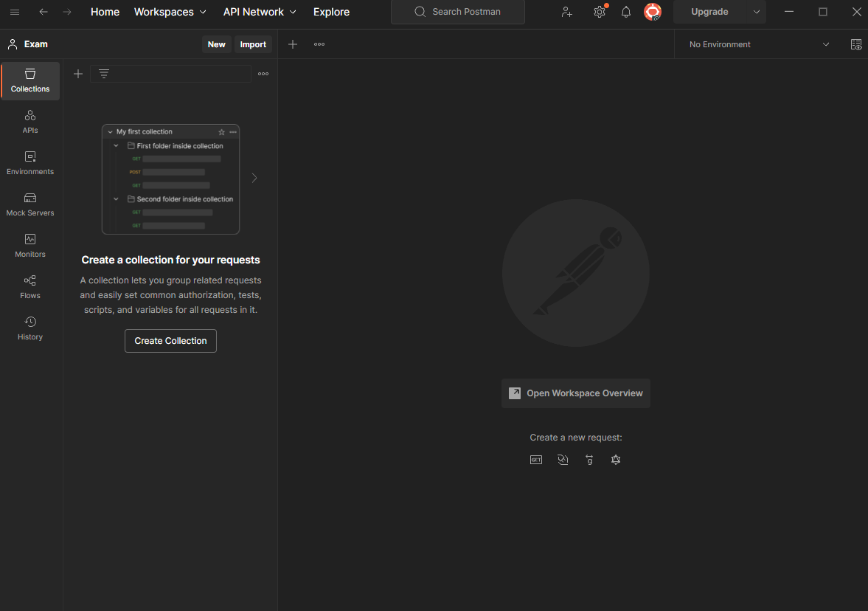The height and width of the screenshot is (611, 868).
Task: Click the create new collection plus icon
Action: coord(78,74)
